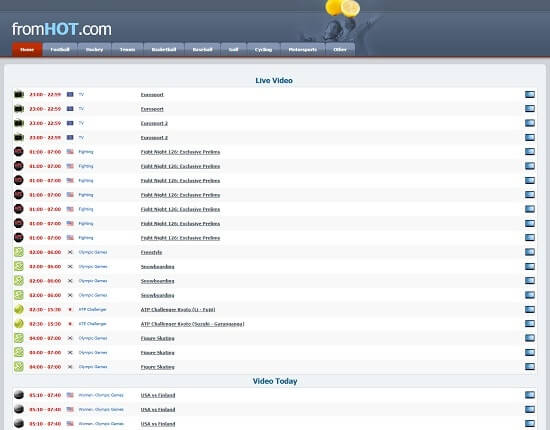Click video icon in last Fight Night row
550x430 pixels.
coord(530,237)
